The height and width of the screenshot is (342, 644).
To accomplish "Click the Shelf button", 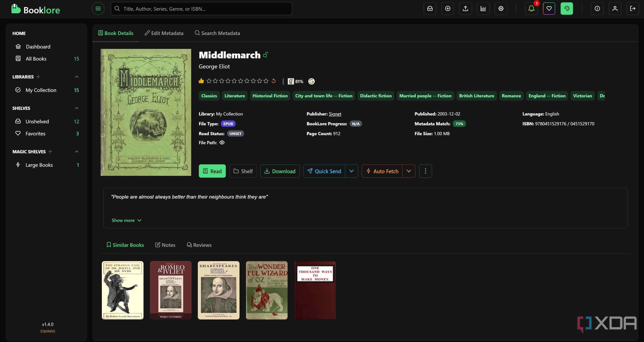I will tap(243, 171).
